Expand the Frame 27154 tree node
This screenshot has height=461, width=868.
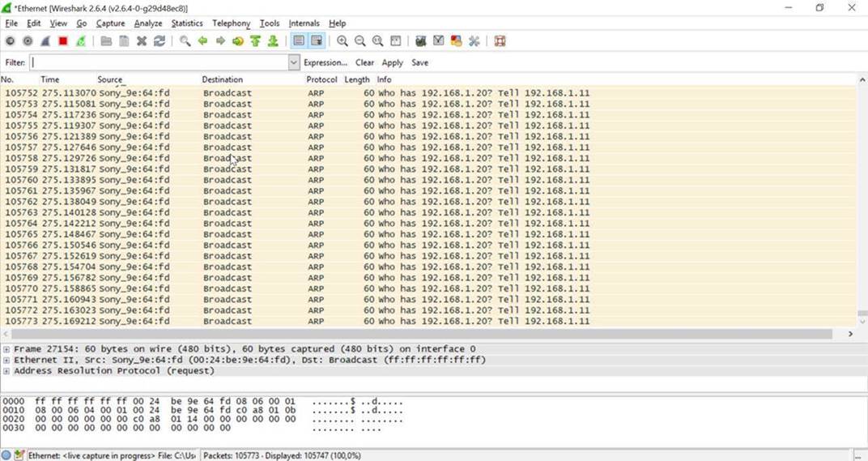coord(6,349)
